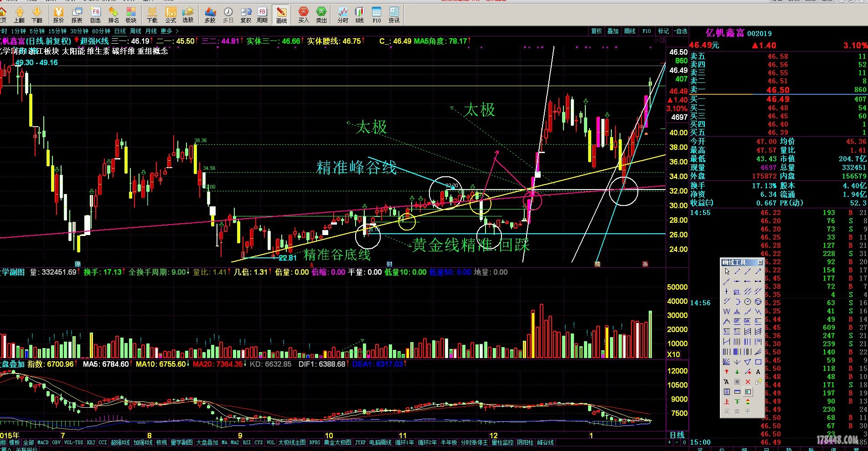Select the 太极线主图 indicator tab
This screenshot has width=868, height=451.
pyautogui.click(x=292, y=442)
